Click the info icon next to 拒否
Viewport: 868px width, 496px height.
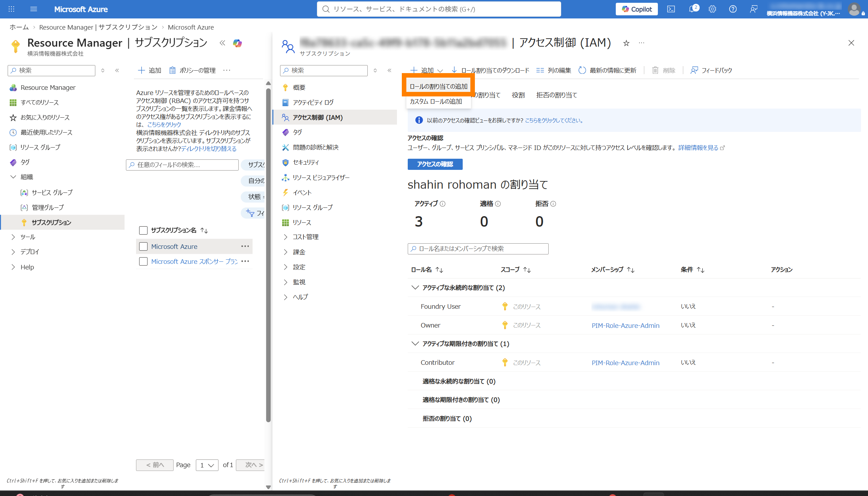pos(553,204)
